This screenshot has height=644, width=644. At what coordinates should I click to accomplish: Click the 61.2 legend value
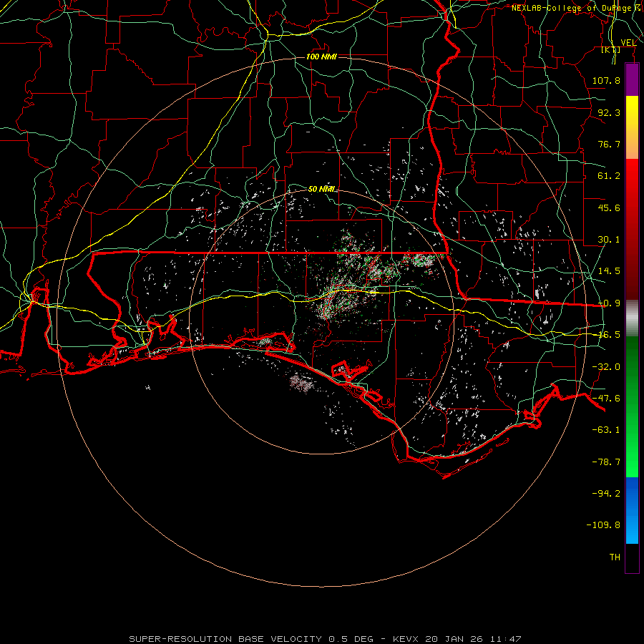pos(609,176)
